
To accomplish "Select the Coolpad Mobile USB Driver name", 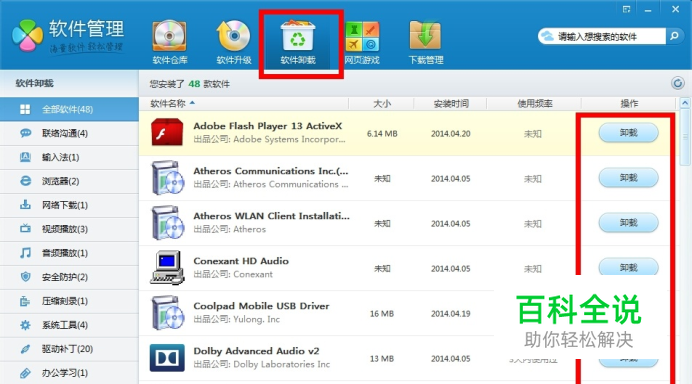I will [261, 306].
